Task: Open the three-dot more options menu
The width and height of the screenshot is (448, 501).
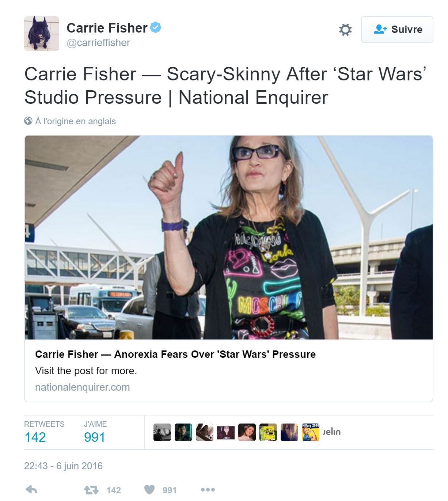Action: point(208,490)
